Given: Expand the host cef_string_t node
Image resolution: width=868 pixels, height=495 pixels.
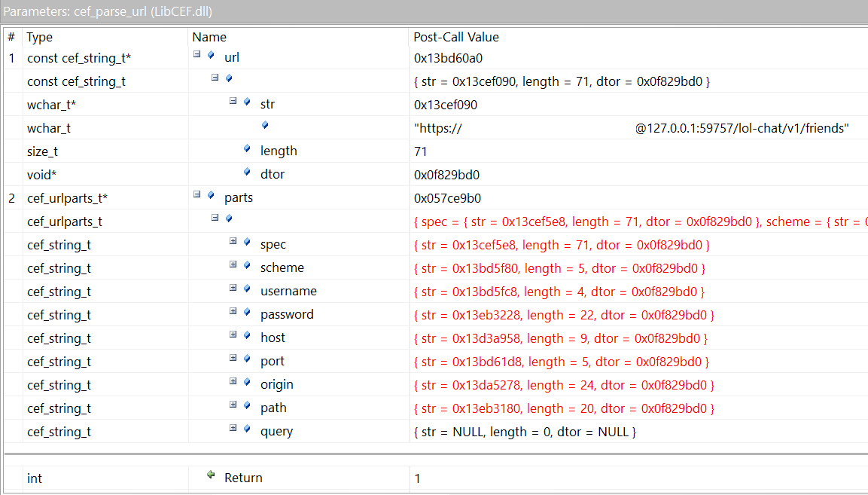Looking at the screenshot, I should [x=233, y=338].
